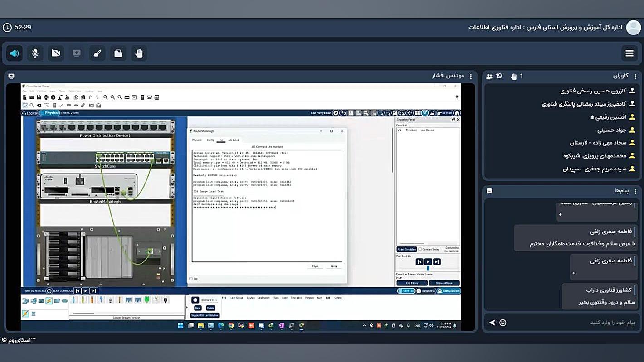Screen dimensions: 644x362
Task: Click the Back level arrow in physical toolbar
Action: [343, 113]
